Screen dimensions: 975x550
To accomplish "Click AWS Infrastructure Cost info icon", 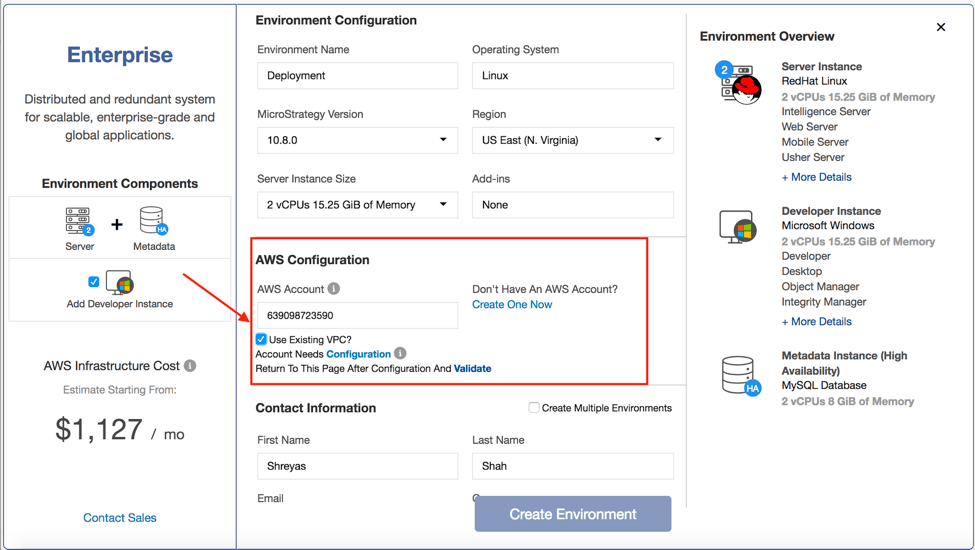I will point(190,366).
